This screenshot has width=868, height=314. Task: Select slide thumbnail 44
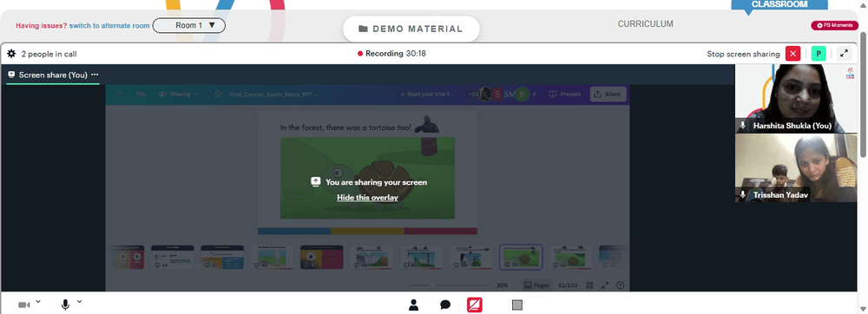pos(172,258)
